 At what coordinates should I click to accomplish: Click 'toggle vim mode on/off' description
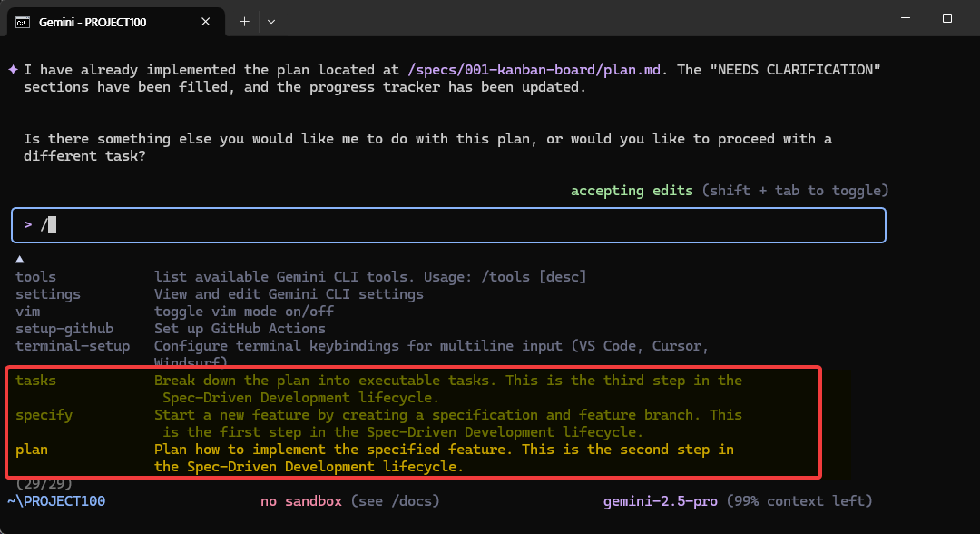pos(244,311)
